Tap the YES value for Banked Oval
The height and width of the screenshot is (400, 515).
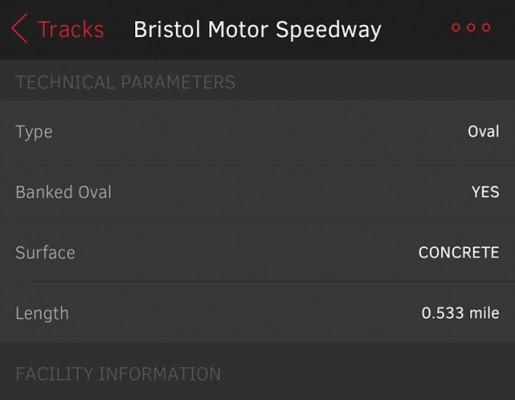click(485, 192)
